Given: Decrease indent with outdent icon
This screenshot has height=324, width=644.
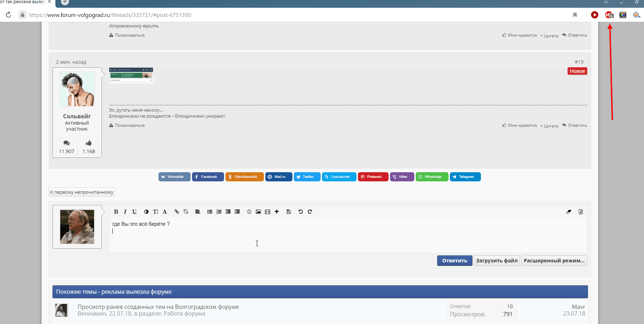Looking at the screenshot, I should point(228,212).
